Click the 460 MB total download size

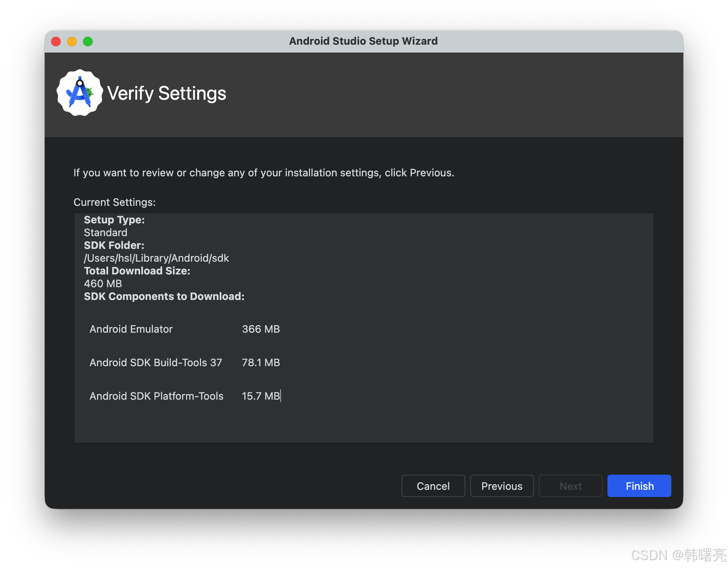103,284
